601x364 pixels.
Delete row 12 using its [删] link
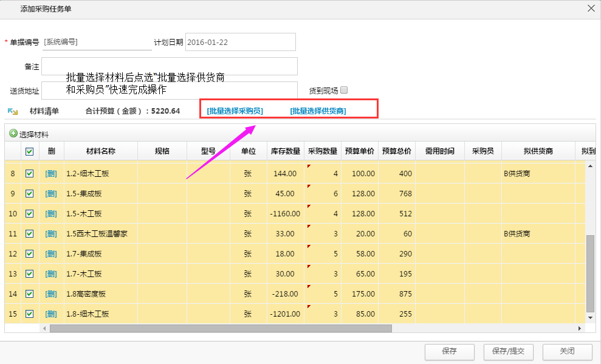pos(51,254)
